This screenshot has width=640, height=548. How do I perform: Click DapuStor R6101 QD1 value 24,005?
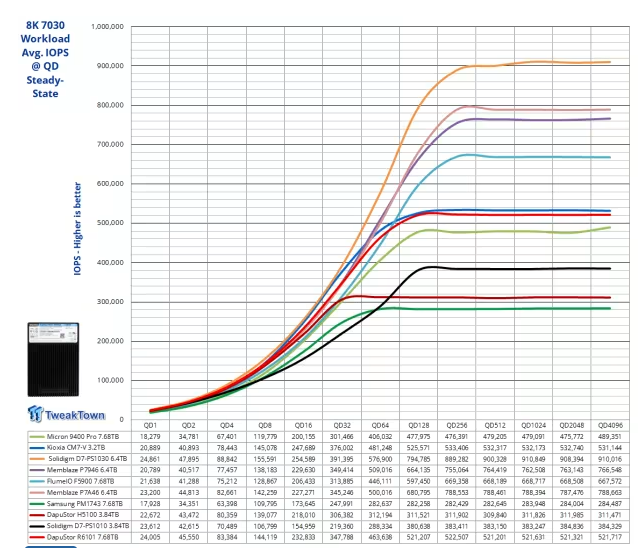pos(150,537)
